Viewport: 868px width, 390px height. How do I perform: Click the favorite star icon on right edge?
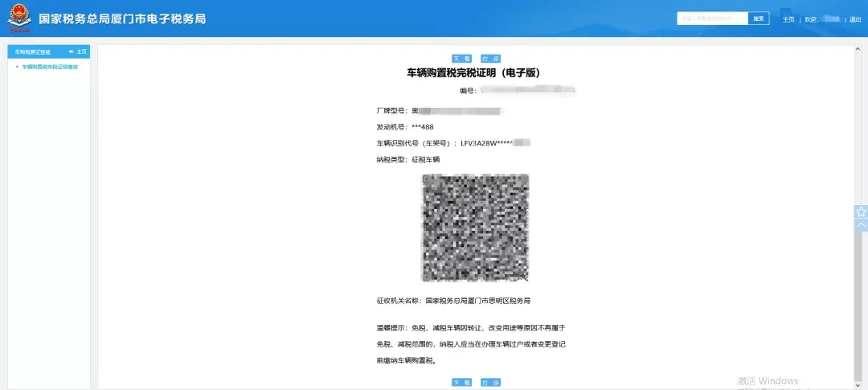[861, 212]
